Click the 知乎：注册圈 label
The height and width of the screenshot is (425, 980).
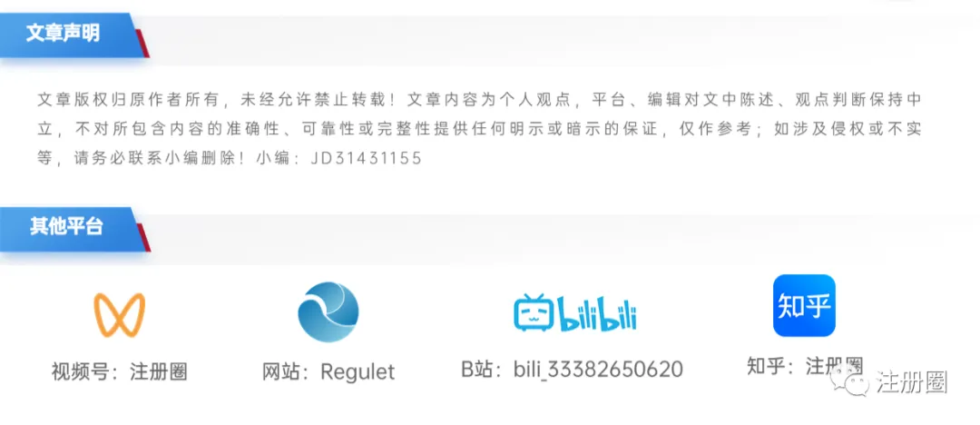[x=805, y=365]
